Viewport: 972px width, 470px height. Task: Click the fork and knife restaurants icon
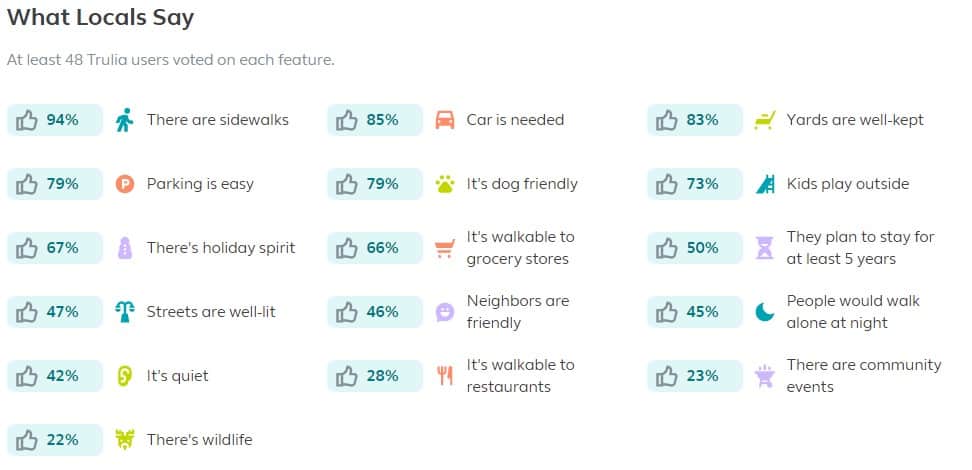[444, 376]
